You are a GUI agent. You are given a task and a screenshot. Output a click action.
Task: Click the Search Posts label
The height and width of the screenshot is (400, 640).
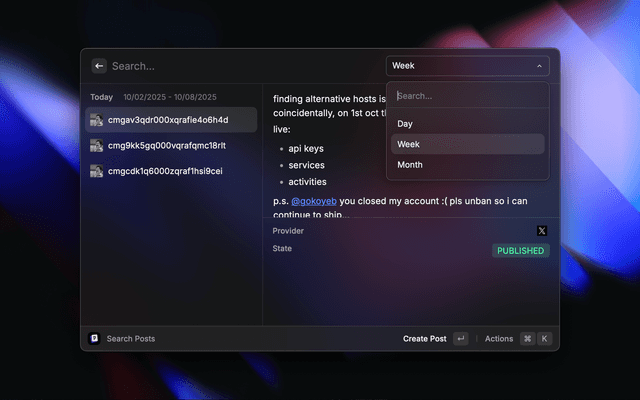(131, 339)
